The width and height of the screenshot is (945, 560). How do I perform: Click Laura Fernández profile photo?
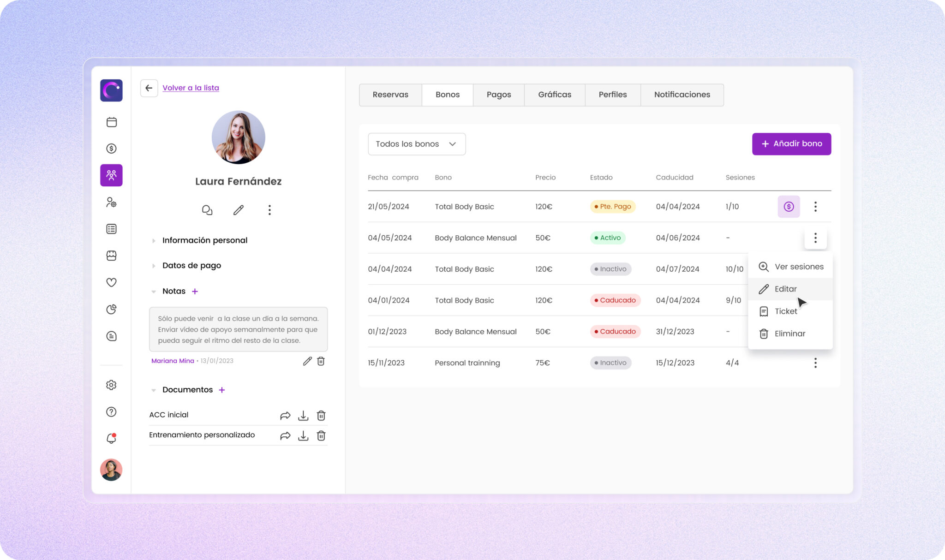point(239,137)
